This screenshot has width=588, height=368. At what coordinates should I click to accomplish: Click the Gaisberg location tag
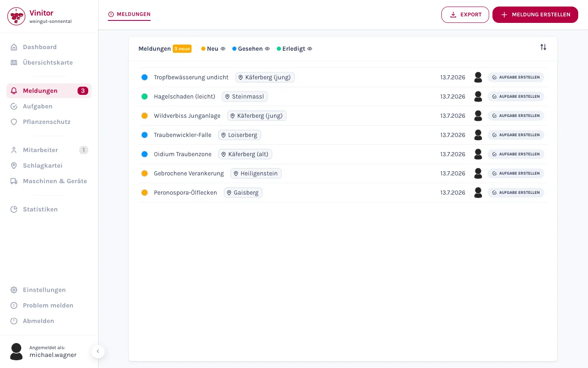pos(243,193)
